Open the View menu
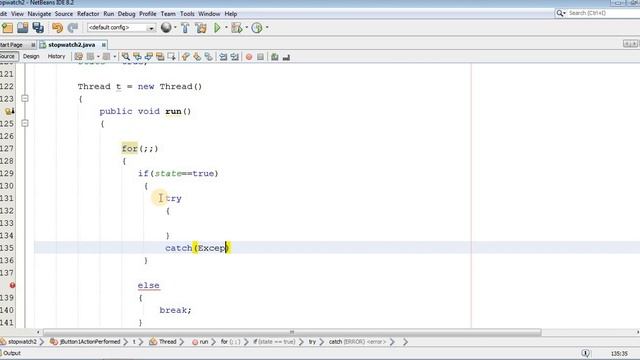The width and height of the screenshot is (640, 360). click(17, 14)
